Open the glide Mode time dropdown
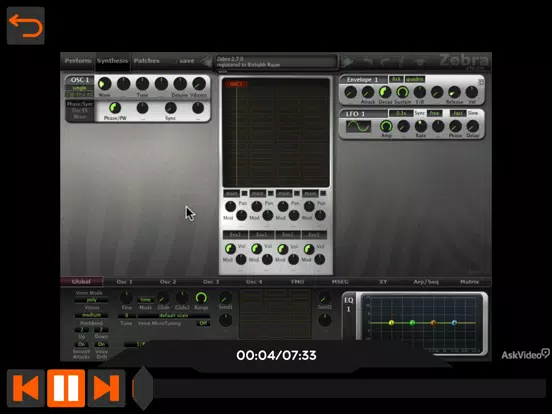 145,300
